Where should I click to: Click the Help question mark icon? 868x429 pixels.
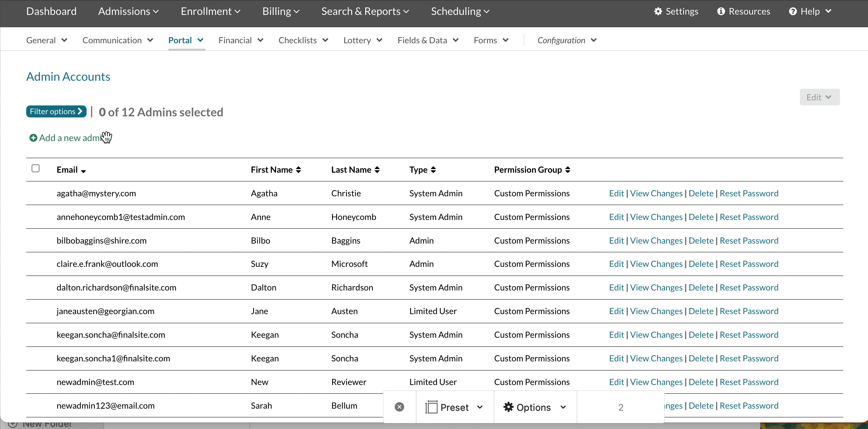(793, 11)
